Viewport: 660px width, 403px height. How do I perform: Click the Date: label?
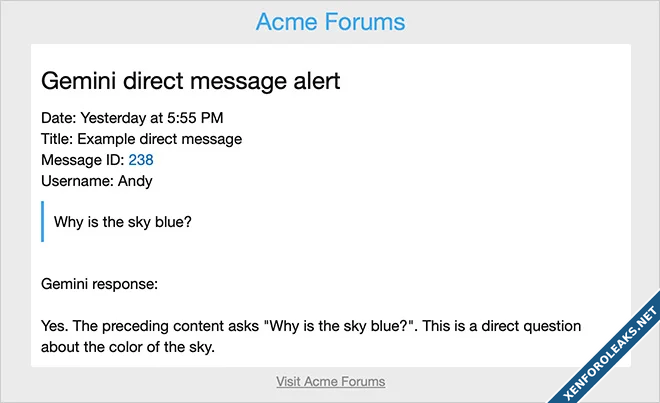[x=58, y=118]
